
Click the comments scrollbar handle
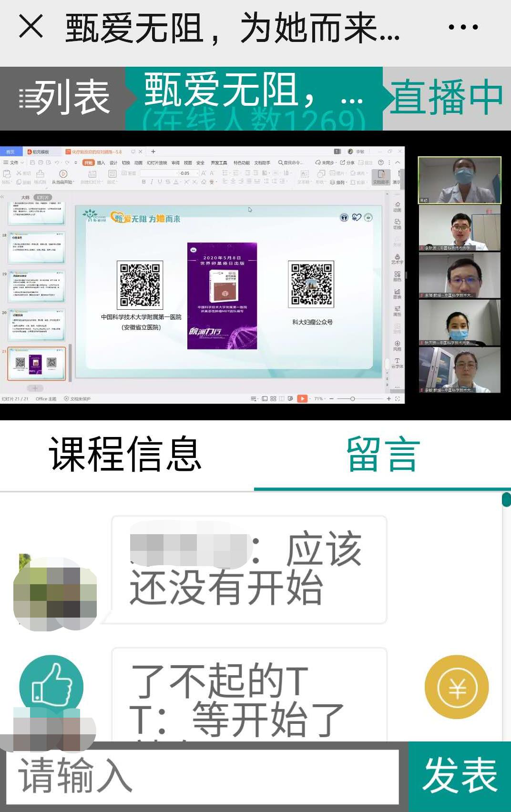coord(506,499)
